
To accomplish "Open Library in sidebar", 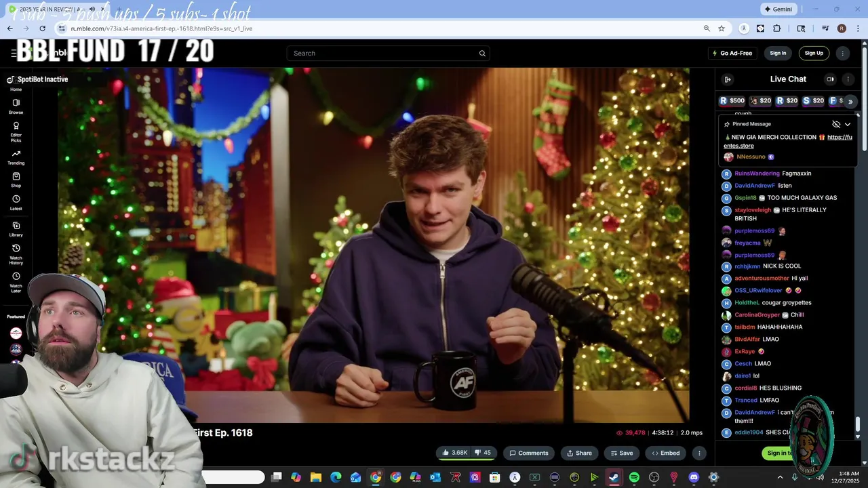I will (16, 230).
